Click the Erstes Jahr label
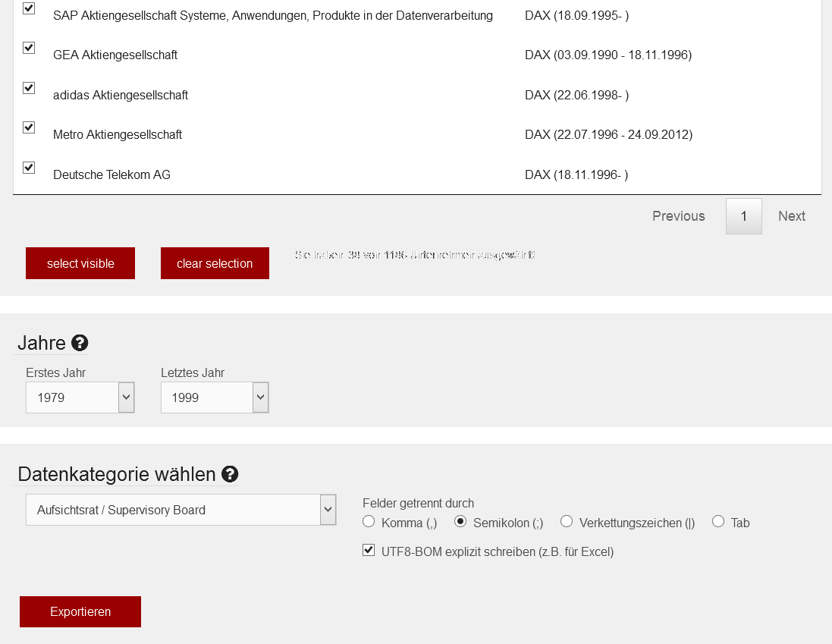The image size is (832, 644). click(x=55, y=372)
